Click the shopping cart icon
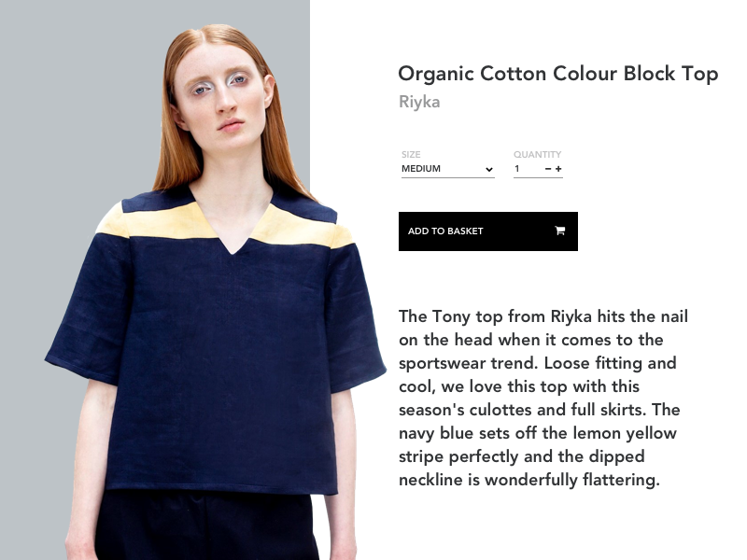The width and height of the screenshot is (747, 560). click(x=559, y=231)
